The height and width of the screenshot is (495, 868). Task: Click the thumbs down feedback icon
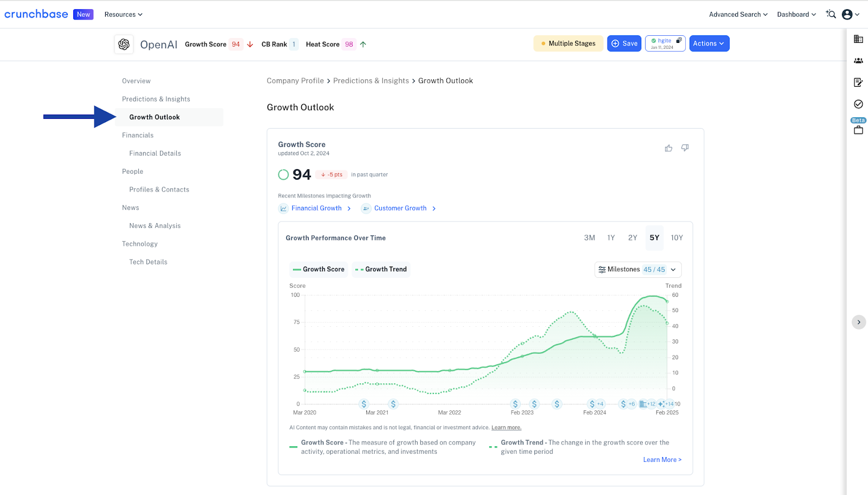pyautogui.click(x=685, y=148)
